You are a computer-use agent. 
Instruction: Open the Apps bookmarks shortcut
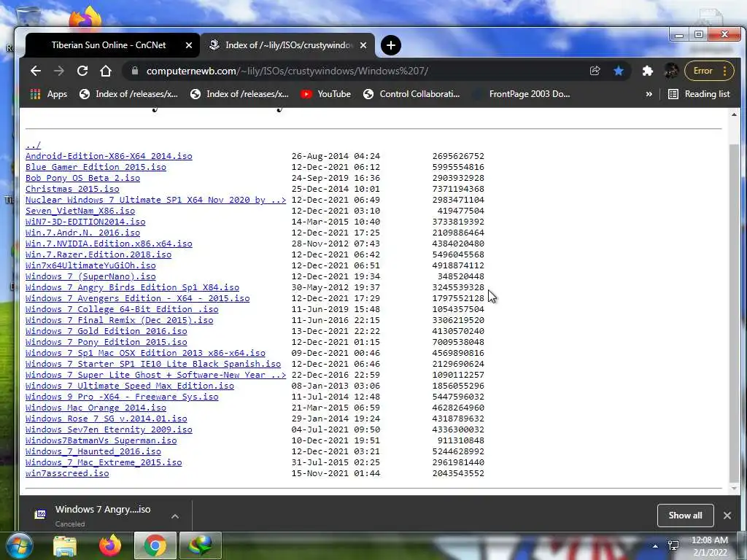pos(49,94)
